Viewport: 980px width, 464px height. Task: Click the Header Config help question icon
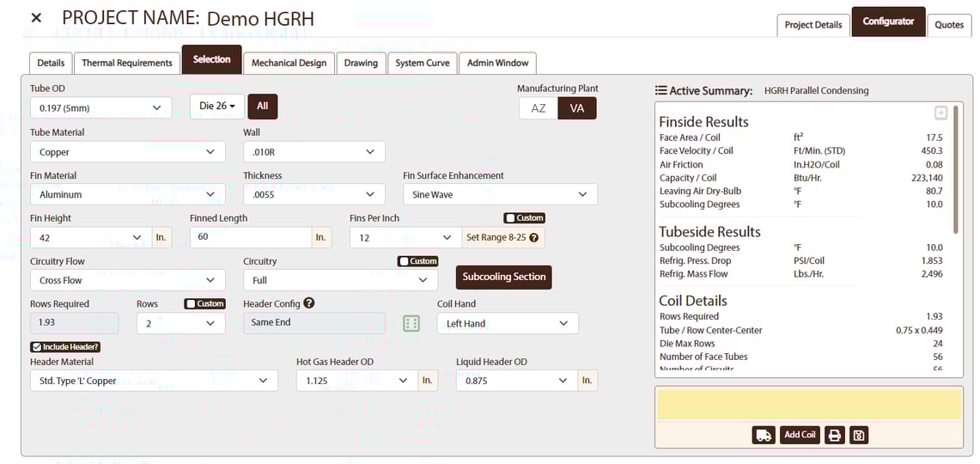(x=309, y=303)
